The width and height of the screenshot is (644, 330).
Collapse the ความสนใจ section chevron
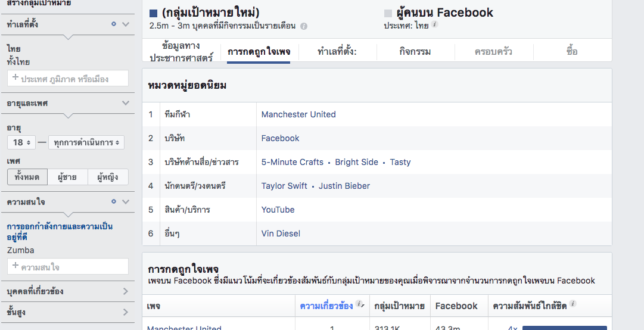126,201
